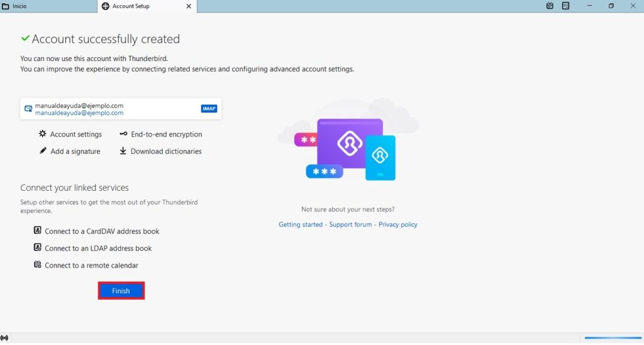The height and width of the screenshot is (345, 644).
Task: Click the LDAP address book icon
Action: 37,247
